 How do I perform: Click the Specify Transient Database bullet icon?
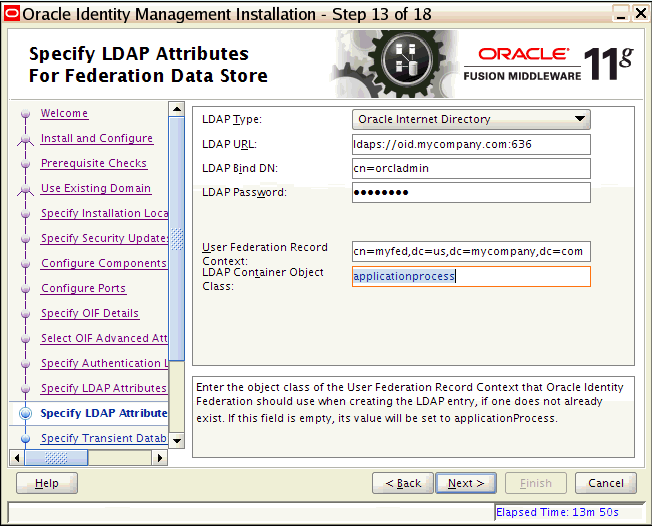(x=26, y=438)
